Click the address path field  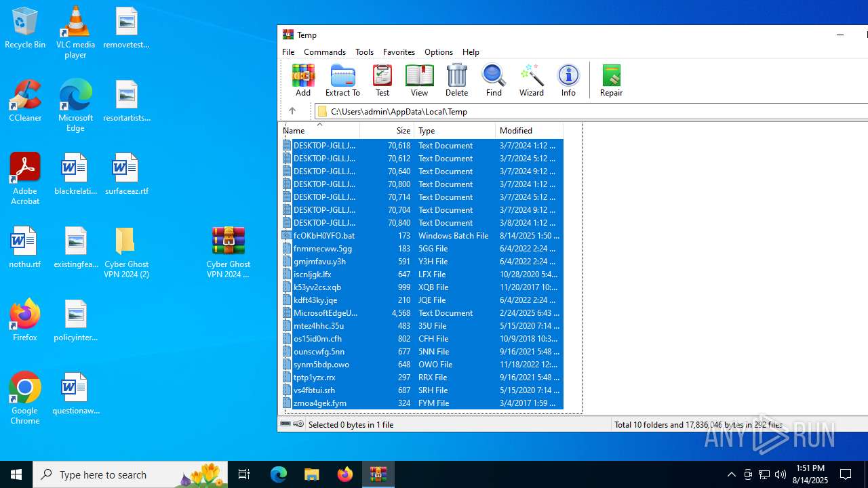591,111
